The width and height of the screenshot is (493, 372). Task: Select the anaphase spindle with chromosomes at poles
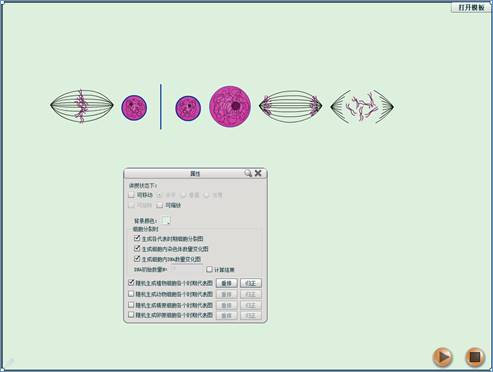(x=290, y=106)
